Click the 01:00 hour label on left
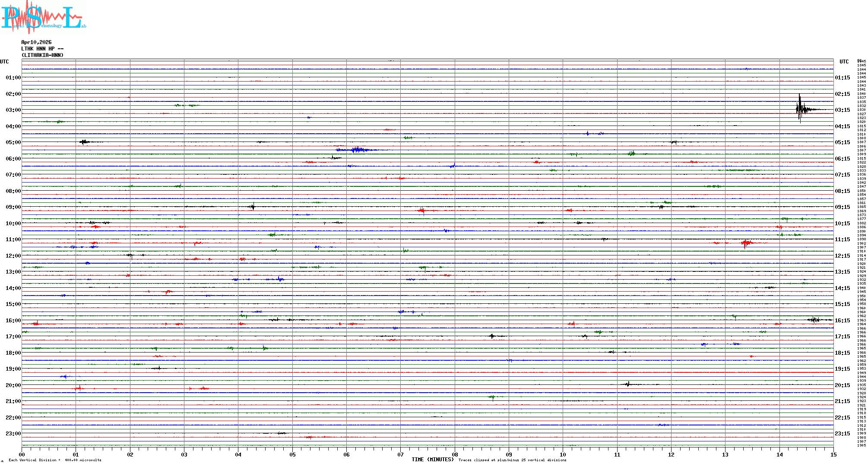The height and width of the screenshot is (466, 868). [x=13, y=78]
